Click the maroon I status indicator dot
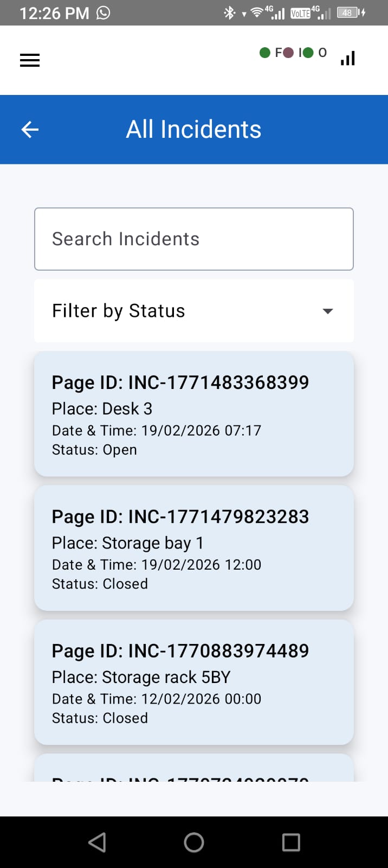Screen dimensions: 388x868 pos(288,53)
